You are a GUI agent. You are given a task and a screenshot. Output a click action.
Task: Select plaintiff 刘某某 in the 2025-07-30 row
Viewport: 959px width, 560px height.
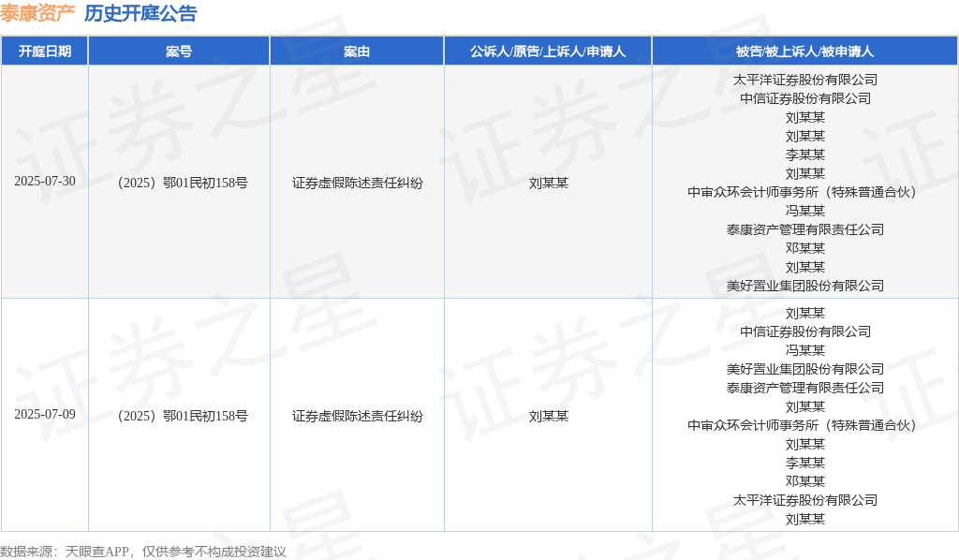pos(549,183)
